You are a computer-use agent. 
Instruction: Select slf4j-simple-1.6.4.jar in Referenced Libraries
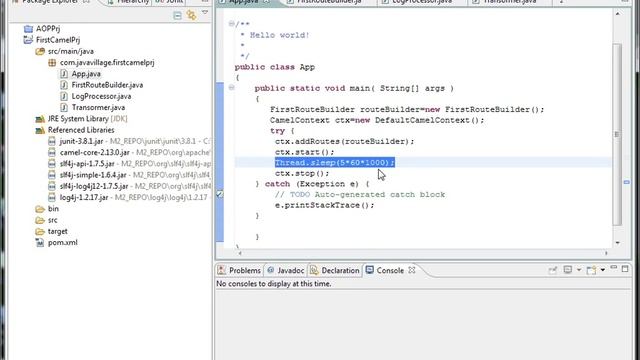click(x=93, y=175)
